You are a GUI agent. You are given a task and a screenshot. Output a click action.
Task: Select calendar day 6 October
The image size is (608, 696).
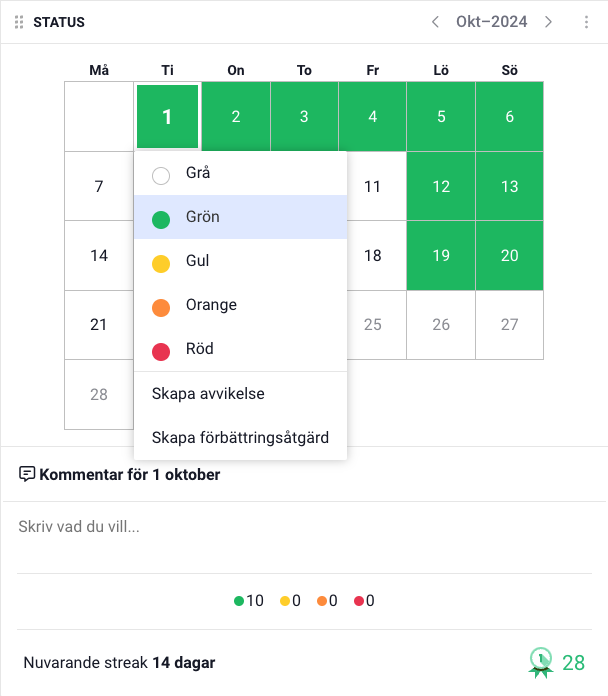pyautogui.click(x=509, y=117)
